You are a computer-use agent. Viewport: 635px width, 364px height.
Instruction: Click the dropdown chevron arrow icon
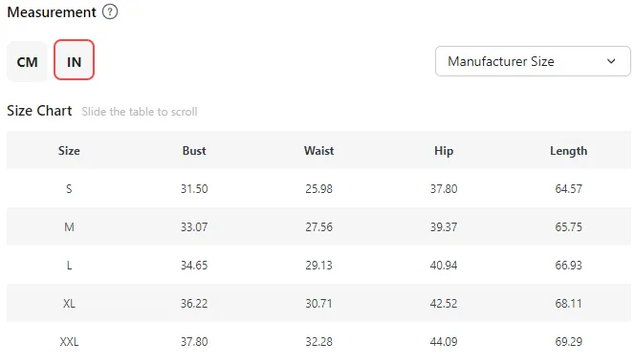pos(611,61)
